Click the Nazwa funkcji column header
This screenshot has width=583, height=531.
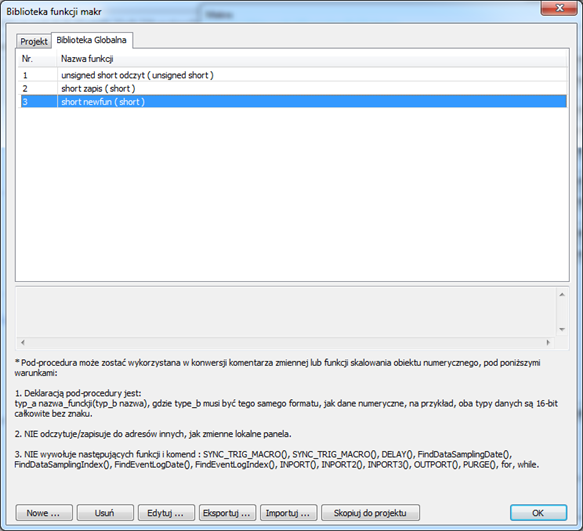tap(312, 59)
